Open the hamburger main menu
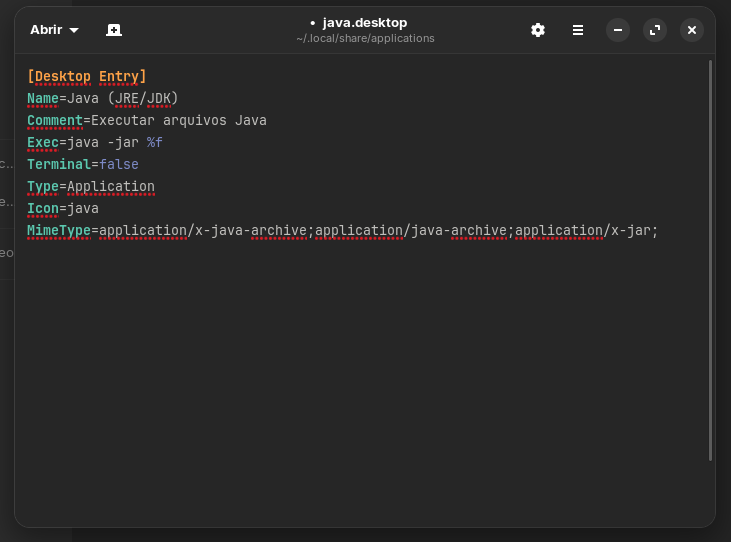731x542 pixels. [578, 30]
